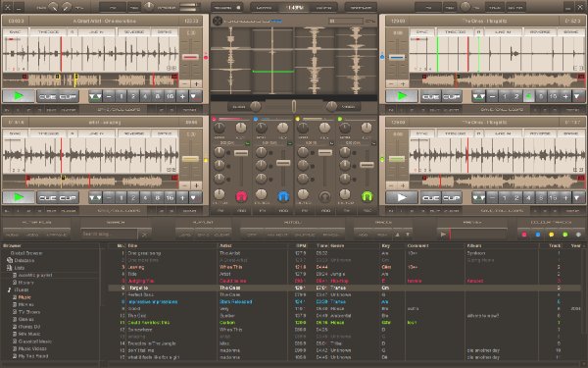Start playback on the top-left deck
This screenshot has width=588, height=368.
pyautogui.click(x=19, y=96)
